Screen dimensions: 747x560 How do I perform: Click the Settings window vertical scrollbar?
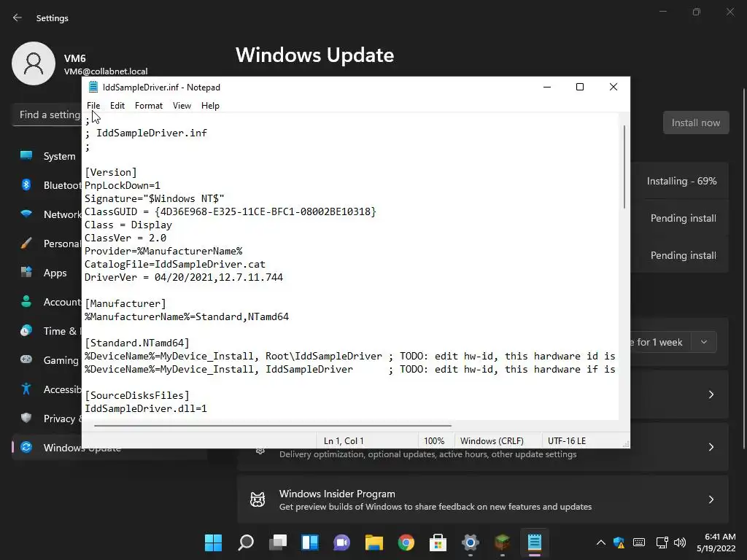pos(743,269)
